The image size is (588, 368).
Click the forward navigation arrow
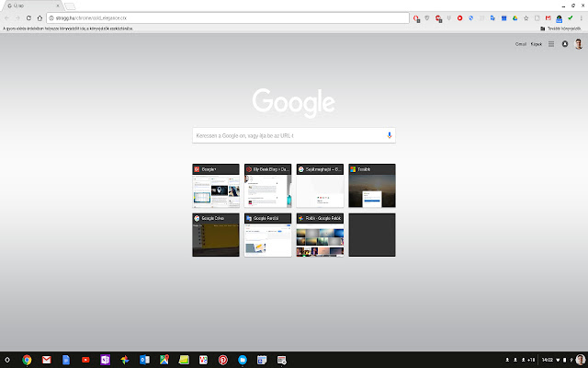17,18
